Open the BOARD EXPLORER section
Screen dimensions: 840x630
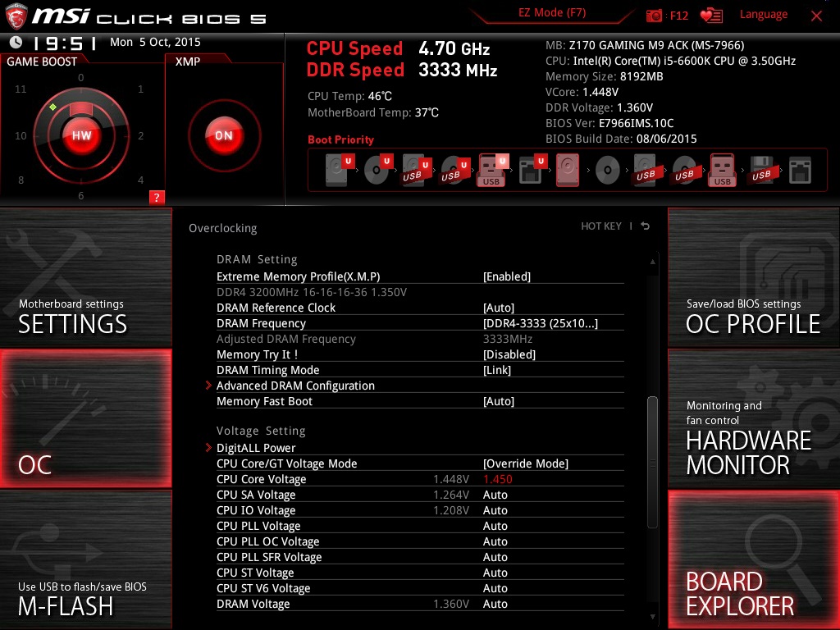point(754,559)
